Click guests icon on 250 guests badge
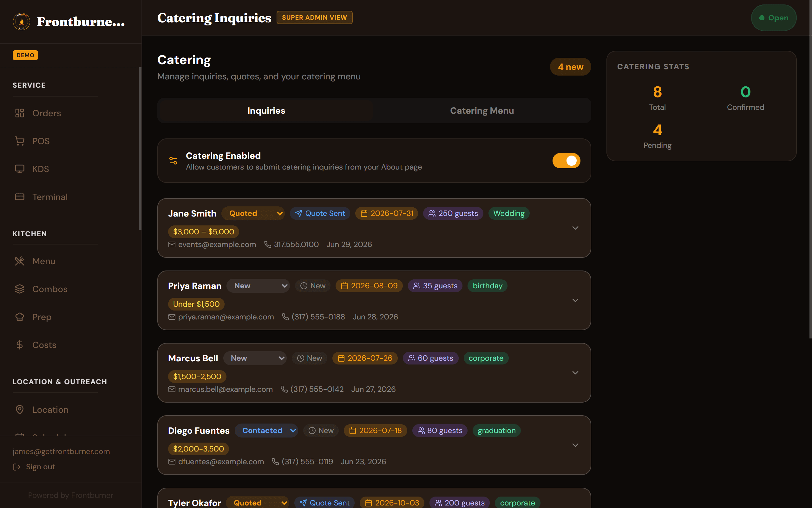 (432, 213)
